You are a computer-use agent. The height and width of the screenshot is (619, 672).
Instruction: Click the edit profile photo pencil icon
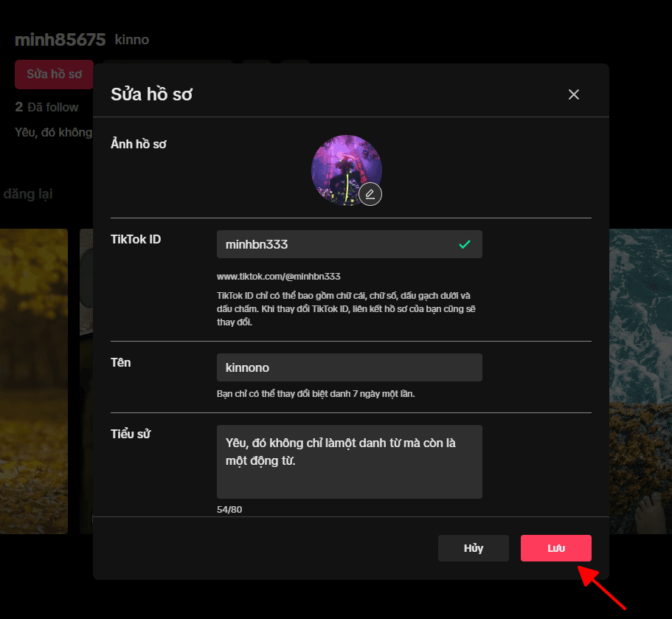pyautogui.click(x=370, y=194)
